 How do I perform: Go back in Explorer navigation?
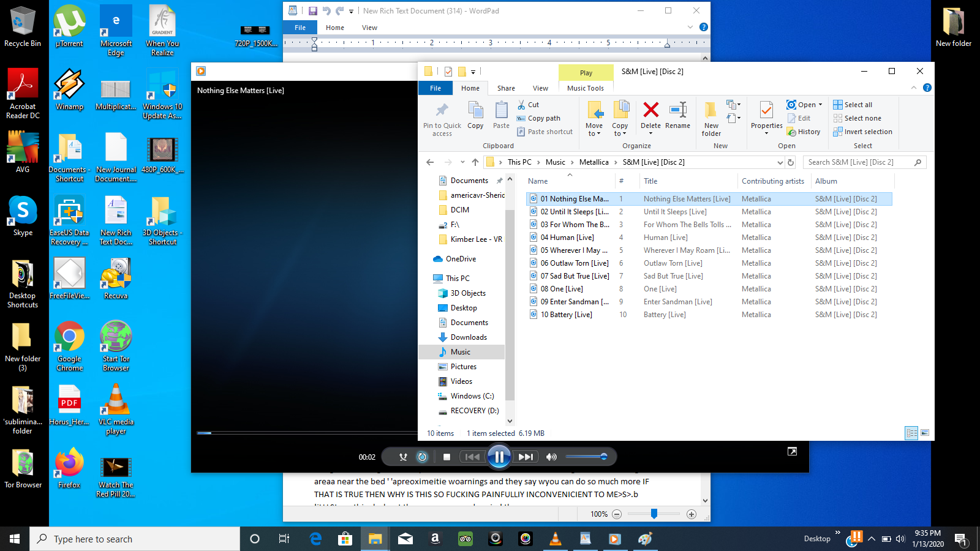tap(430, 162)
